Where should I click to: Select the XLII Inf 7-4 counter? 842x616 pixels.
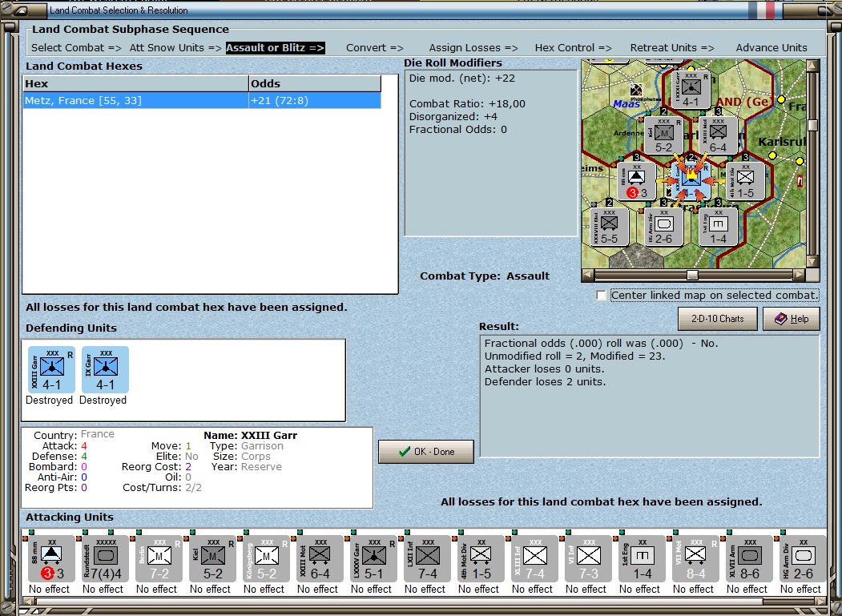pos(535,558)
